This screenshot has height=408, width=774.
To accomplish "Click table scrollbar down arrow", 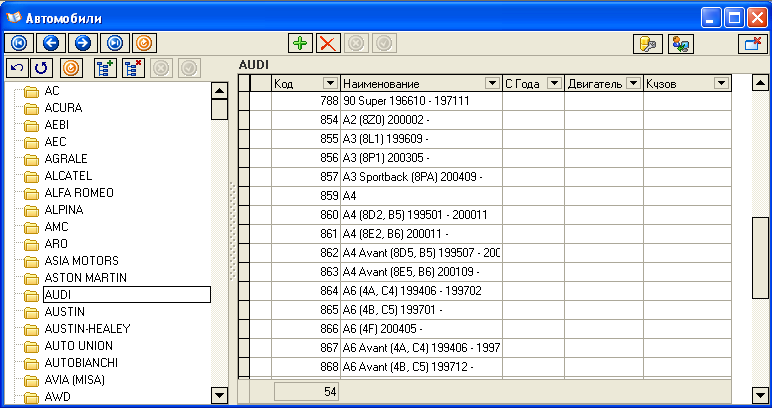I will (x=761, y=395).
